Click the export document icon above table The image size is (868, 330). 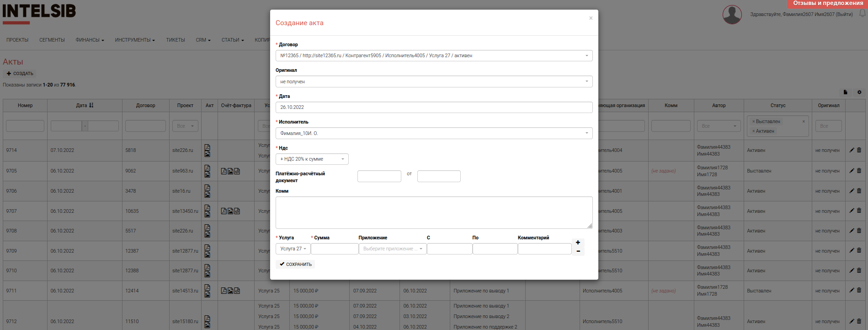click(845, 92)
